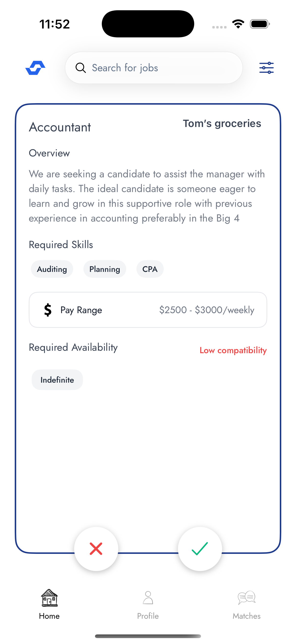
Task: Switch to the Matches tab label
Action: tap(246, 616)
